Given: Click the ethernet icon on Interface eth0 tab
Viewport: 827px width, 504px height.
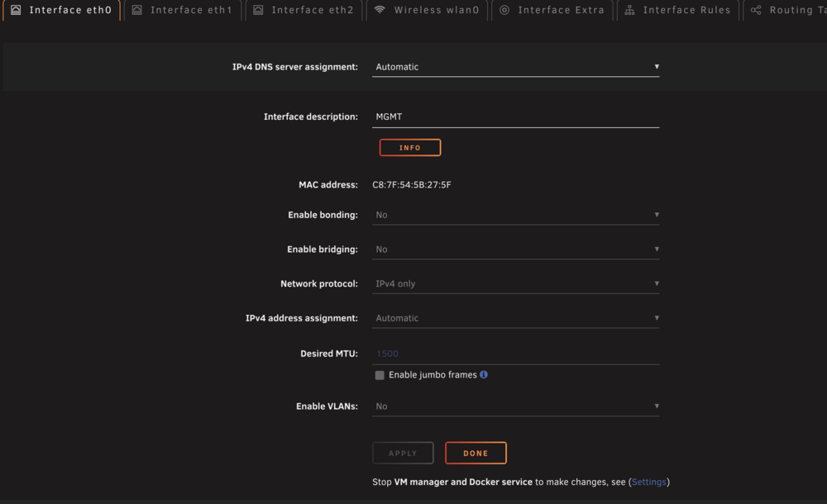Looking at the screenshot, I should (16, 10).
